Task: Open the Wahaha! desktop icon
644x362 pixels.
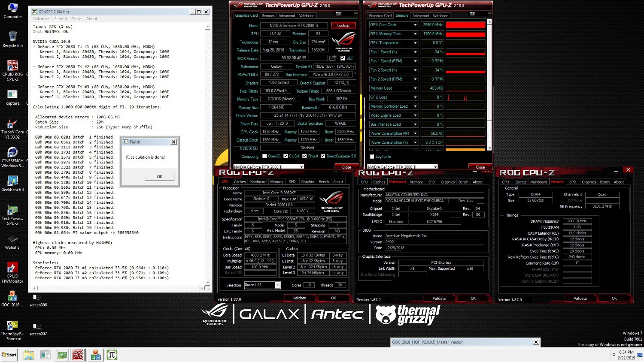Action: pos(12,241)
